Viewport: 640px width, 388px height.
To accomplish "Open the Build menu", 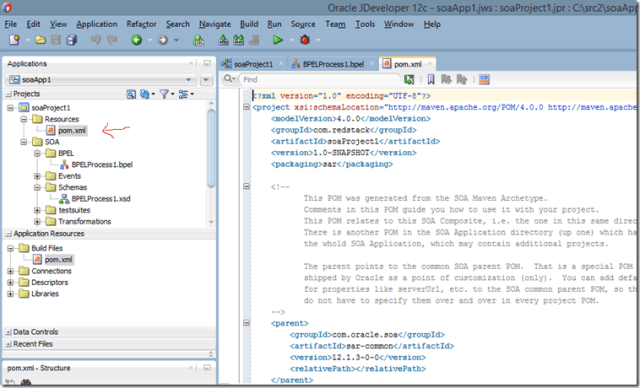I will pos(249,24).
